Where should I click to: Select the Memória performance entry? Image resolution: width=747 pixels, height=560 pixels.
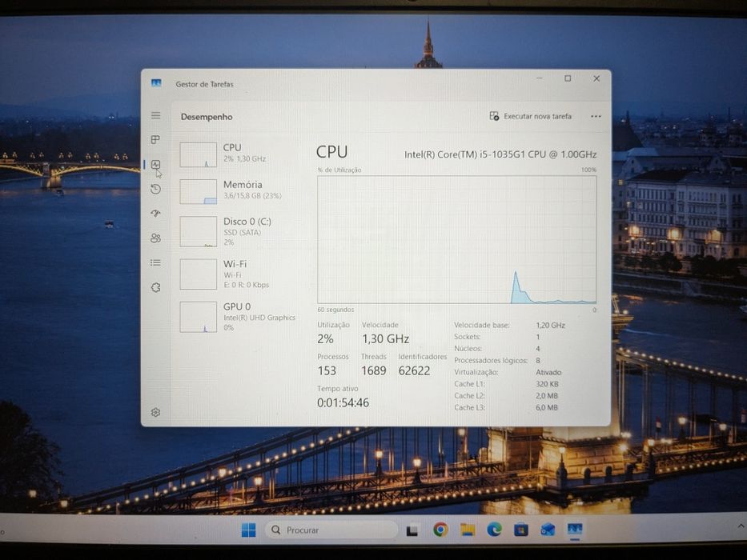pos(239,190)
